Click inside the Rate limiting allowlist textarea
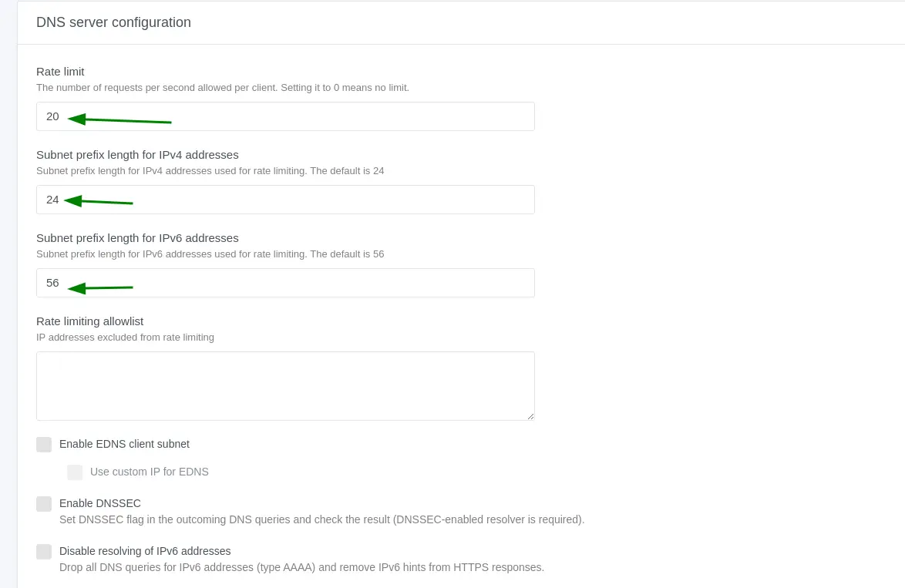This screenshot has width=905, height=588. (285, 385)
